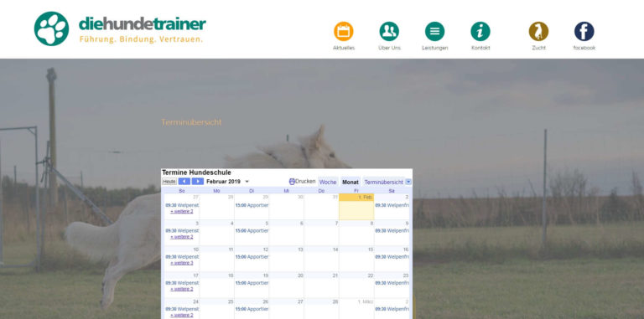
Task: Click the 'Do' weekday column header
Action: [322, 191]
